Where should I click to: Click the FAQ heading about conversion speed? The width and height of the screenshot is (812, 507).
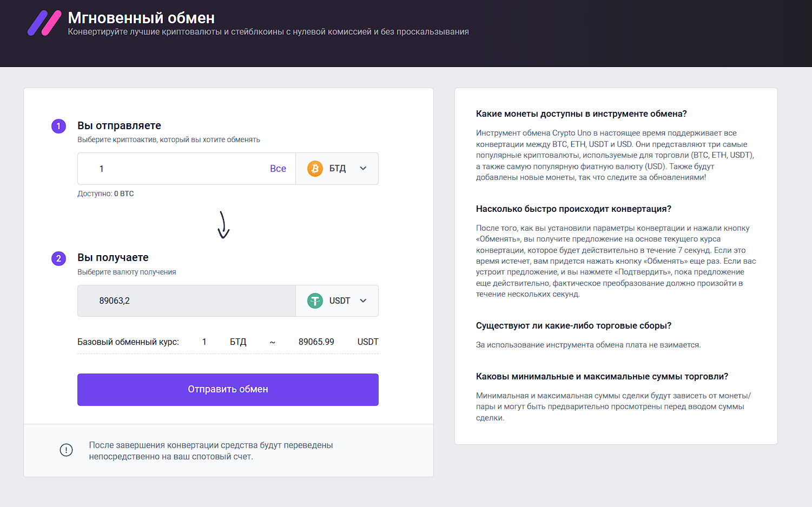(573, 209)
